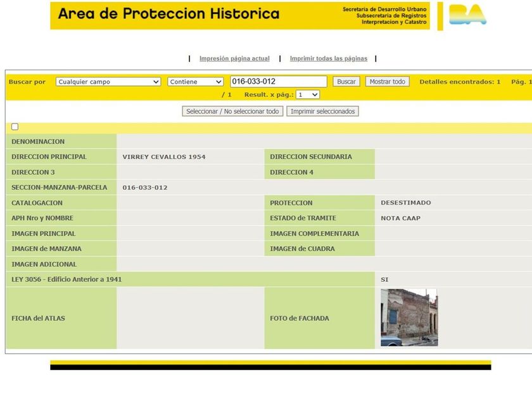Click the 'SECCION-MANZANA-PARCELA' label cell
Viewport: 532px width, 399px height.
(60, 187)
